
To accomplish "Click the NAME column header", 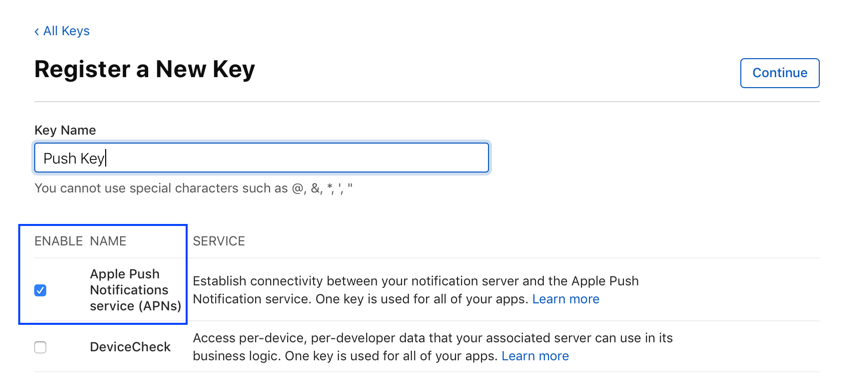I will (x=108, y=241).
